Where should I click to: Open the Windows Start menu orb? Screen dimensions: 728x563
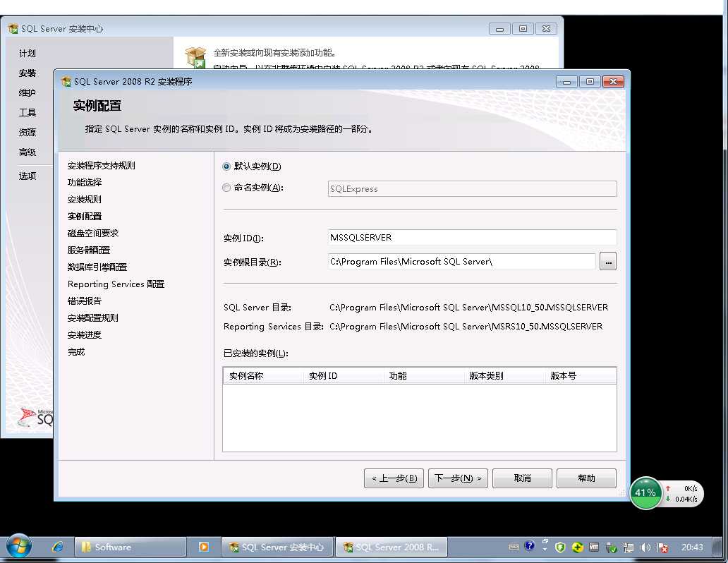(19, 546)
